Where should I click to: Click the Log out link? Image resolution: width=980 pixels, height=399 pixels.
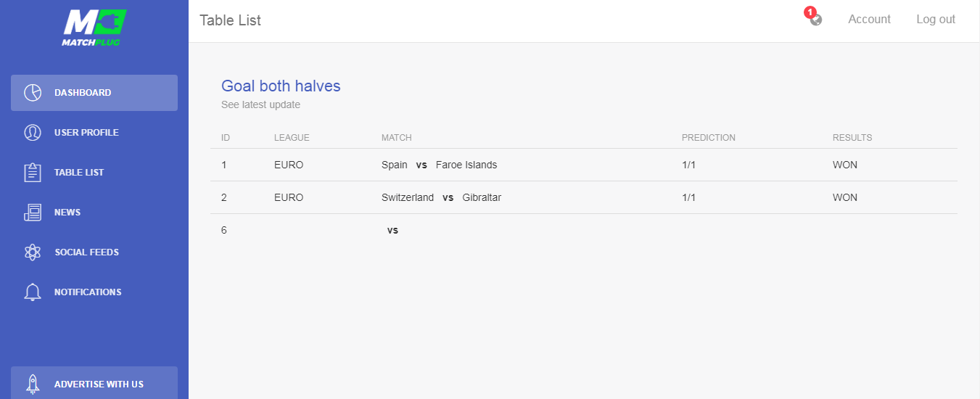tap(936, 20)
